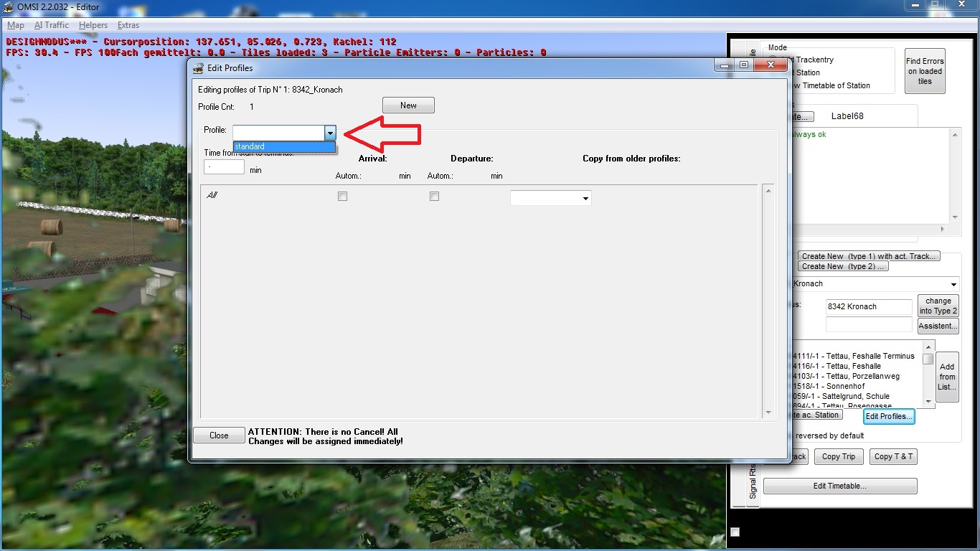The width and height of the screenshot is (980, 551).
Task: Click the Time from start to terminus field
Action: pos(225,167)
